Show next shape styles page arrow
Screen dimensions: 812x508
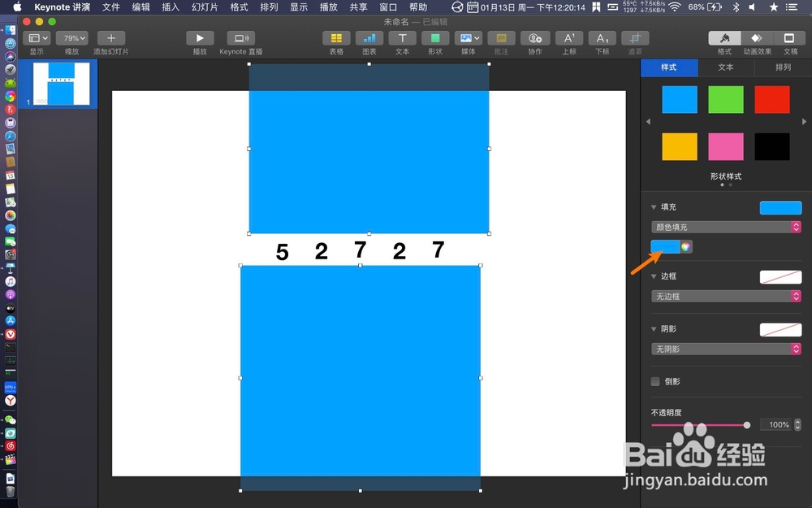[x=804, y=122]
